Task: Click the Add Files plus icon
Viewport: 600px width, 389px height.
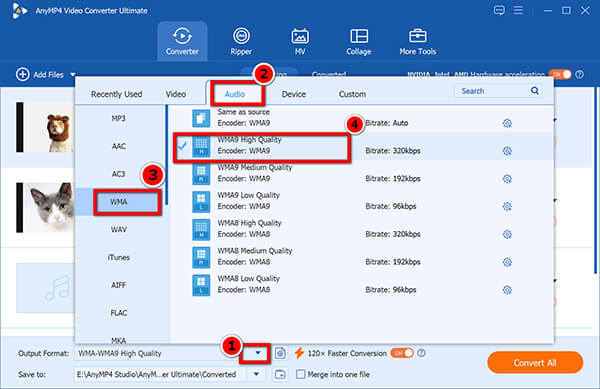Action: click(23, 74)
